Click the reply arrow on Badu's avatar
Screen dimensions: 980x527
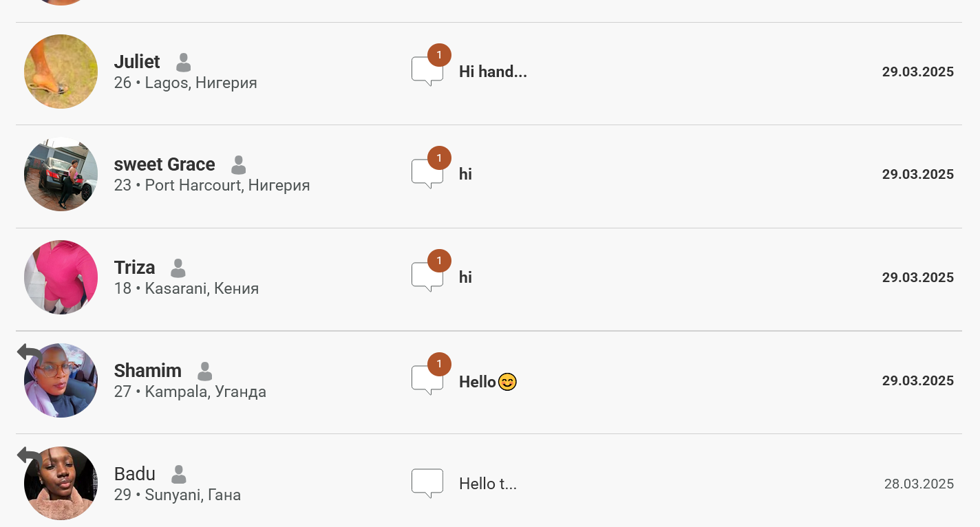click(x=30, y=456)
